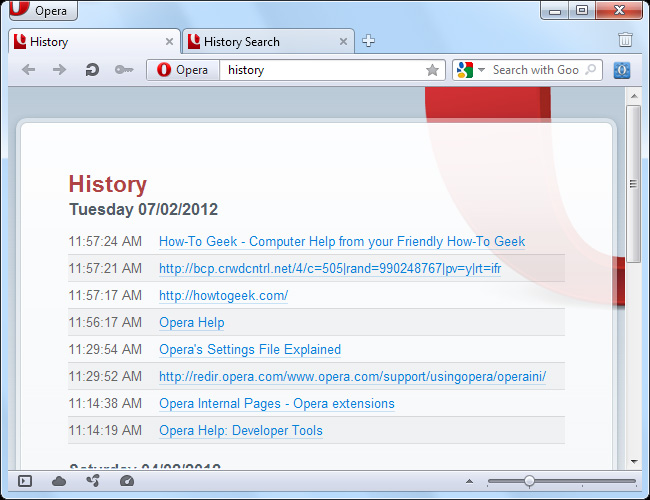Viewport: 650px width, 500px height.
Task: Open the password manager key icon
Action: coord(124,70)
